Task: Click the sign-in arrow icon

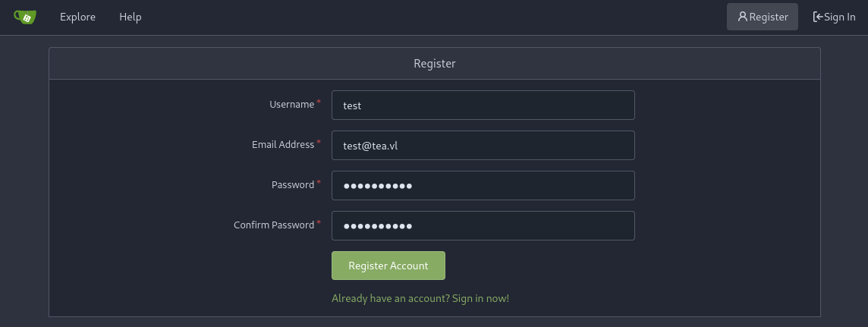Action: point(818,17)
